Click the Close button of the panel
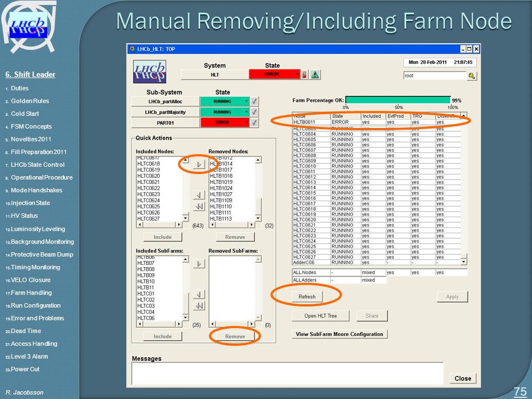This screenshot has width=532, height=399. (x=463, y=378)
